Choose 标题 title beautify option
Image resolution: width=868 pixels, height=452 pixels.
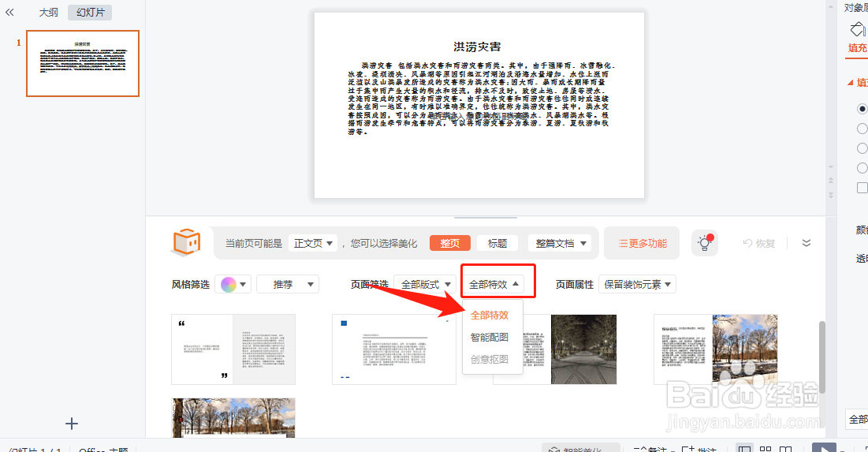coord(497,243)
